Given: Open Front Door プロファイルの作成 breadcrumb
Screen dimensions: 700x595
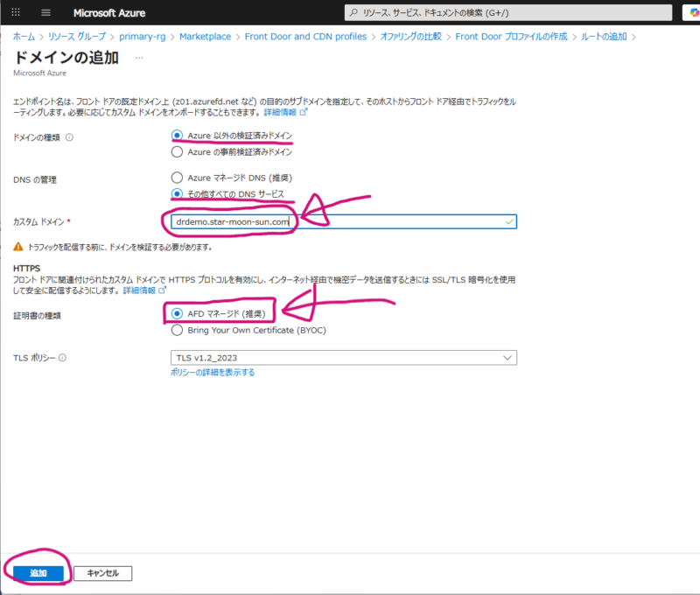Looking at the screenshot, I should tap(511, 37).
